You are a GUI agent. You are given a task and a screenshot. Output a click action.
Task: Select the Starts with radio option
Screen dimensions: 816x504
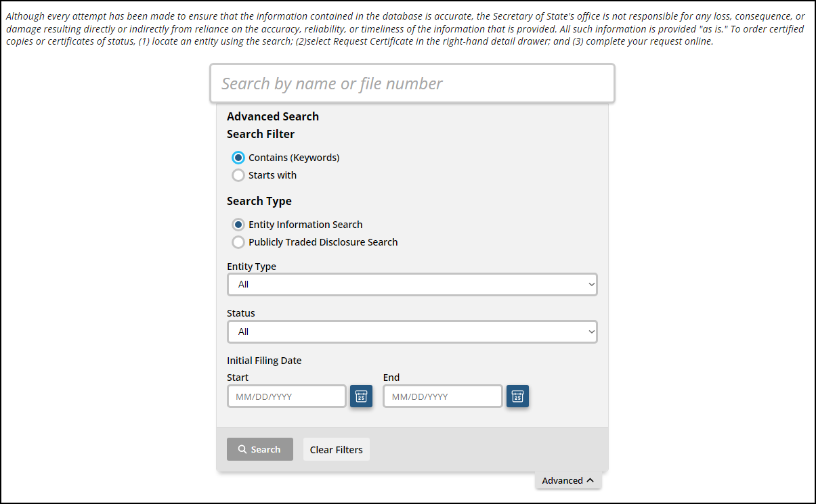click(x=238, y=175)
